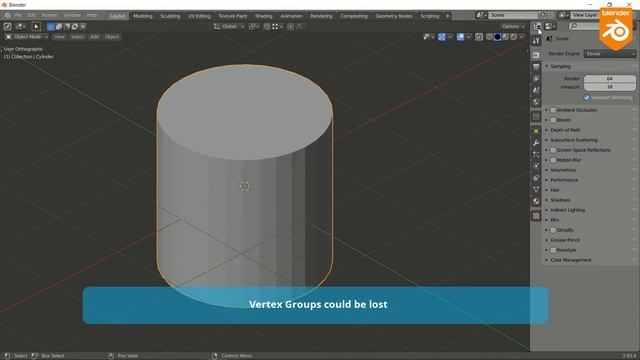The image size is (640, 360).
Task: Open the Global transform orientation dropdown
Action: coord(229,27)
